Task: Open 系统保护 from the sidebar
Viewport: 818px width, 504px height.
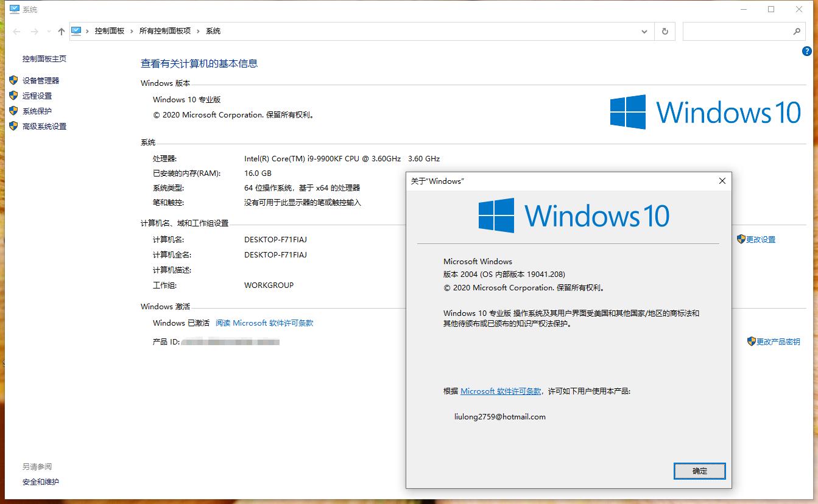Action: pyautogui.click(x=37, y=111)
